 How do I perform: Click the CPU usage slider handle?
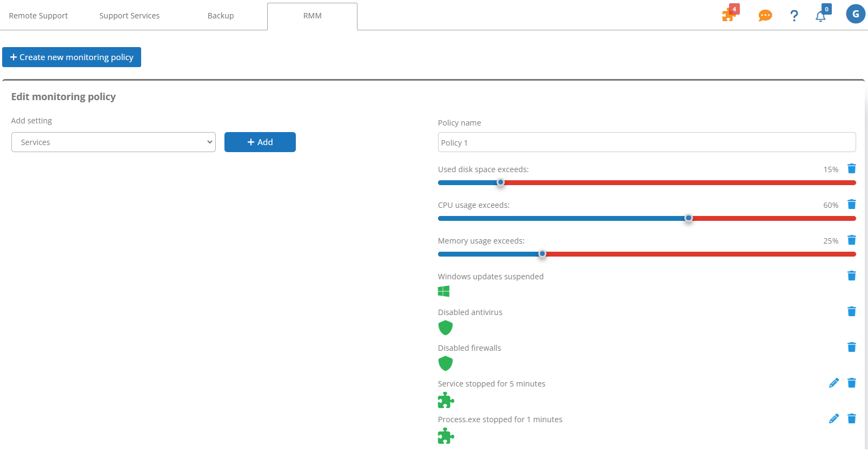(688, 218)
